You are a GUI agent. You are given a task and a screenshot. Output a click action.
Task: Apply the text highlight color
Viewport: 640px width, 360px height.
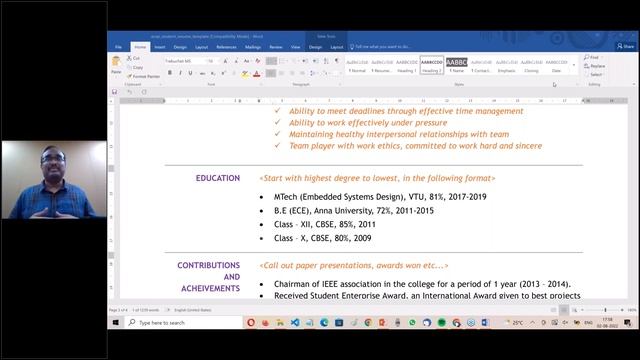coord(244,73)
